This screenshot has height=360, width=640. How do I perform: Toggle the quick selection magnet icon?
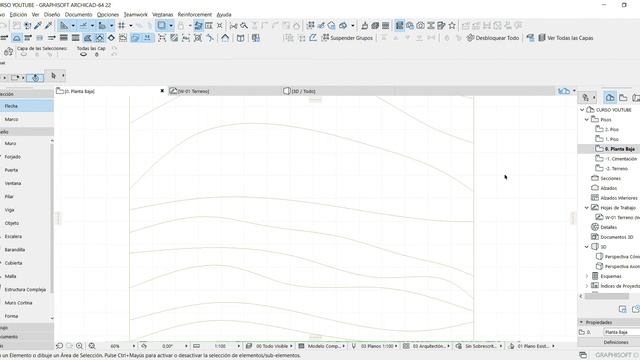click(x=35, y=78)
